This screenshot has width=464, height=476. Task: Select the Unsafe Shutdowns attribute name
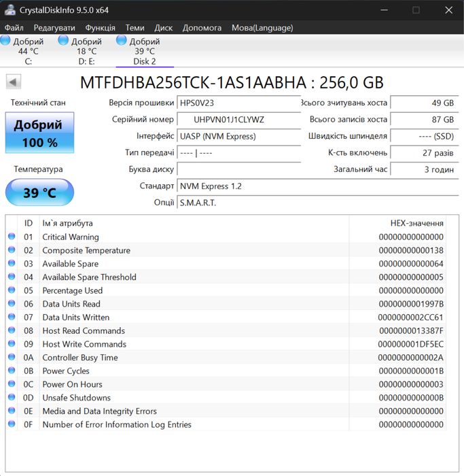coord(76,398)
